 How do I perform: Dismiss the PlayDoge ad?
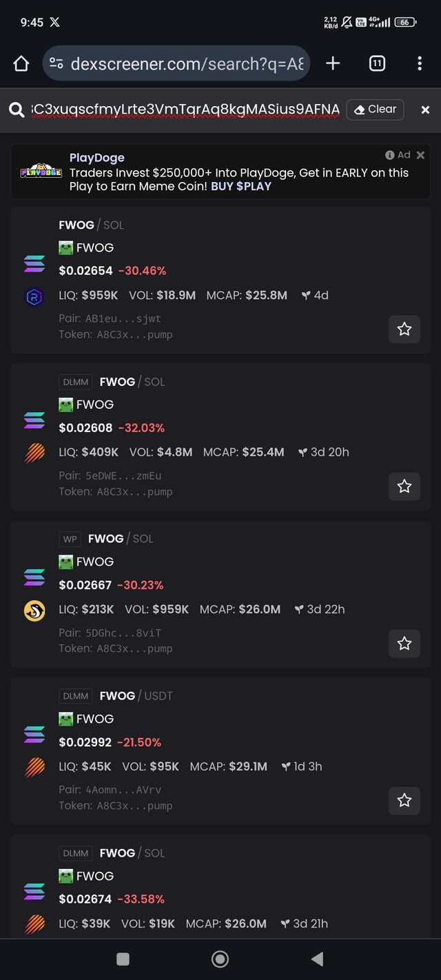pyautogui.click(x=420, y=155)
